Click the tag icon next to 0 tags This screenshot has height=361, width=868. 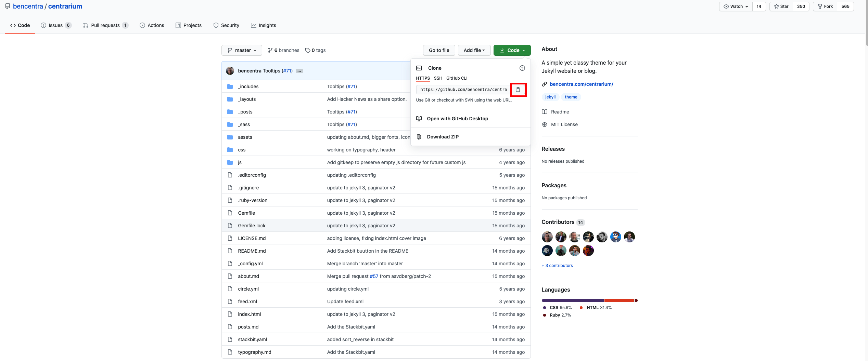[307, 50]
